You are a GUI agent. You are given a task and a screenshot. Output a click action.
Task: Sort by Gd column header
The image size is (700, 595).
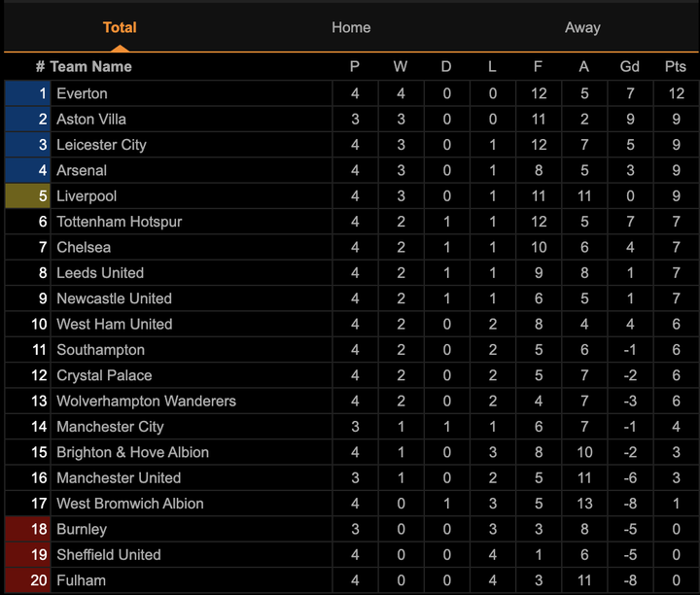coord(630,66)
